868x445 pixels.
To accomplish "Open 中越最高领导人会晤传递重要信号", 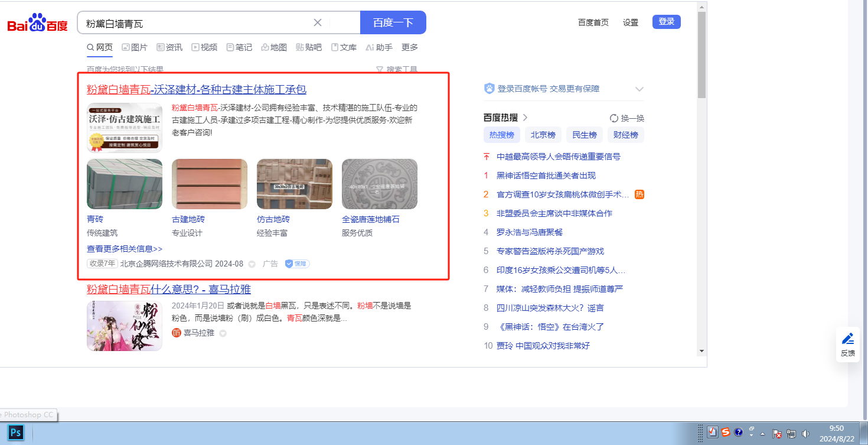I will [x=559, y=157].
